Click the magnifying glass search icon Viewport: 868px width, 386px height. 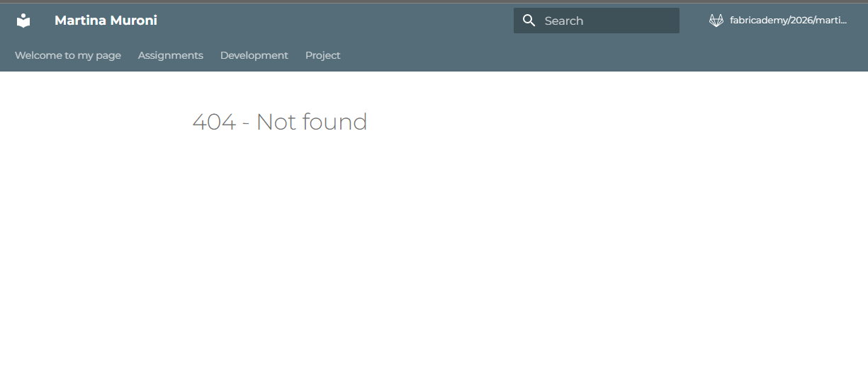coord(529,21)
